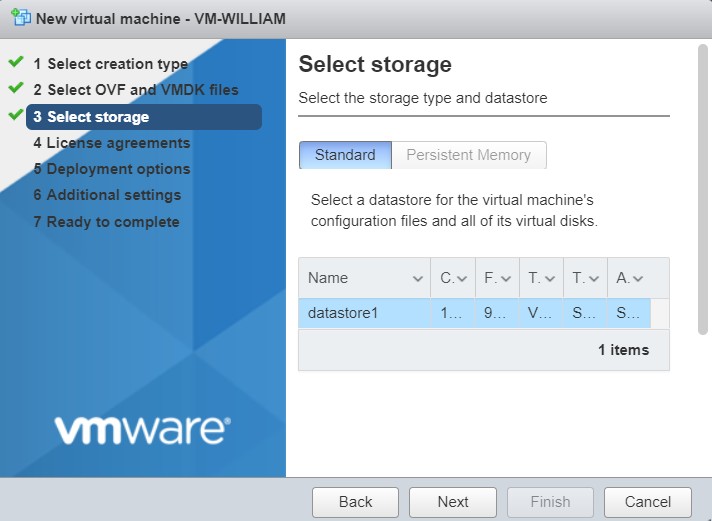Open the F. column header dropdown
The height and width of the screenshot is (521, 712).
506,278
